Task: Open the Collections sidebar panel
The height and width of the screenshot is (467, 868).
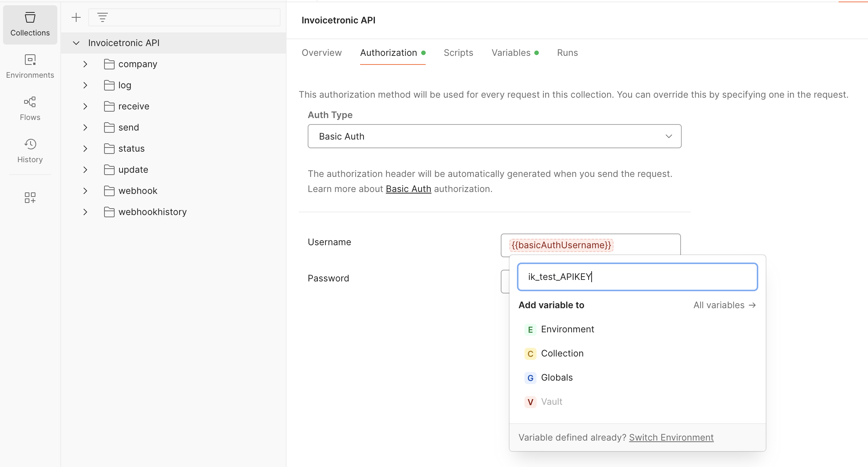Action: (x=30, y=25)
